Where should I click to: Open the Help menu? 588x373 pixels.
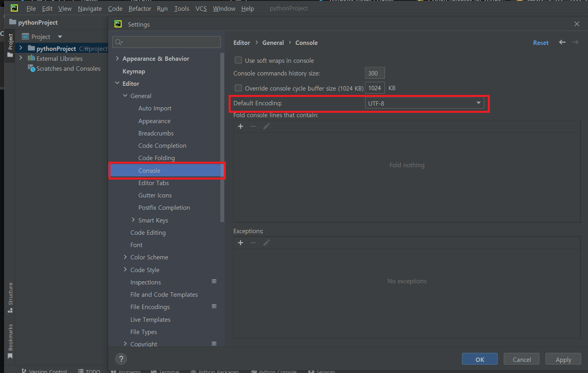pos(247,8)
